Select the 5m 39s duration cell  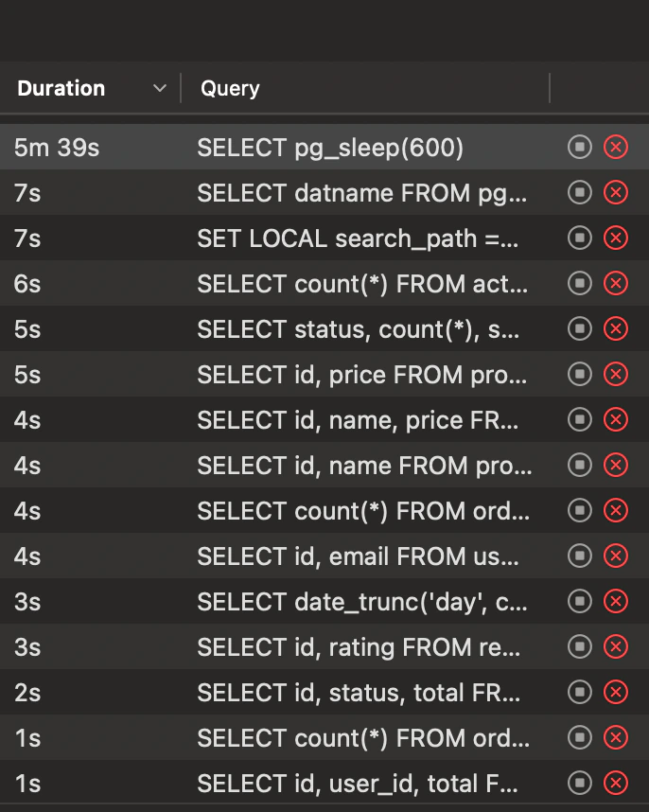coord(57,148)
